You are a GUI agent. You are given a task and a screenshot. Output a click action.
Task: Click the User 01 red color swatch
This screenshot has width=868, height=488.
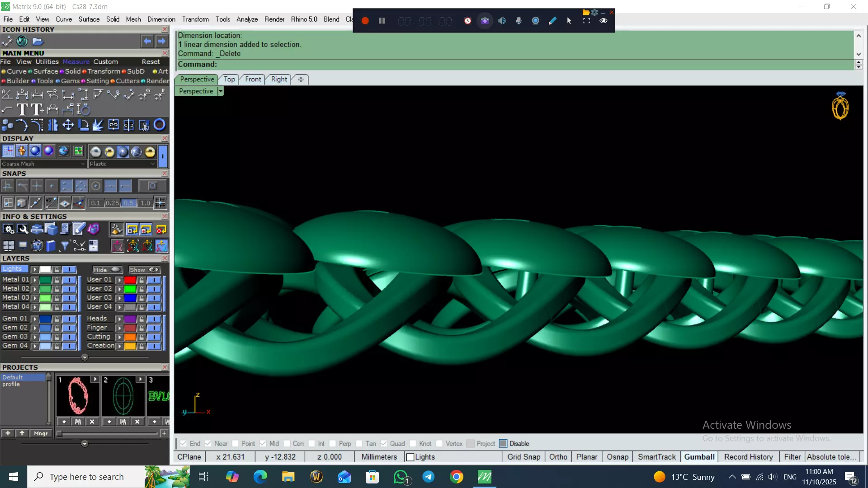click(x=130, y=280)
